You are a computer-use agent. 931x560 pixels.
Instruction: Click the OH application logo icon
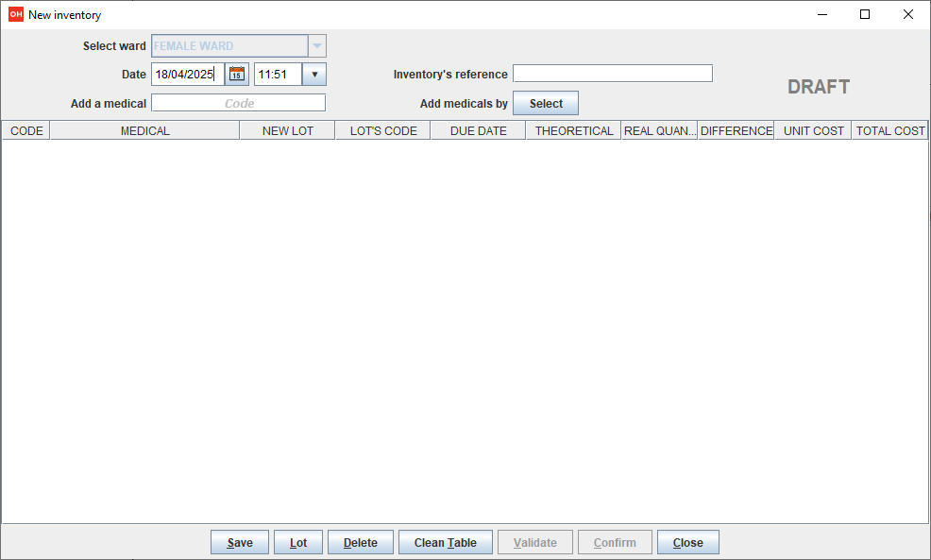pyautogui.click(x=15, y=14)
